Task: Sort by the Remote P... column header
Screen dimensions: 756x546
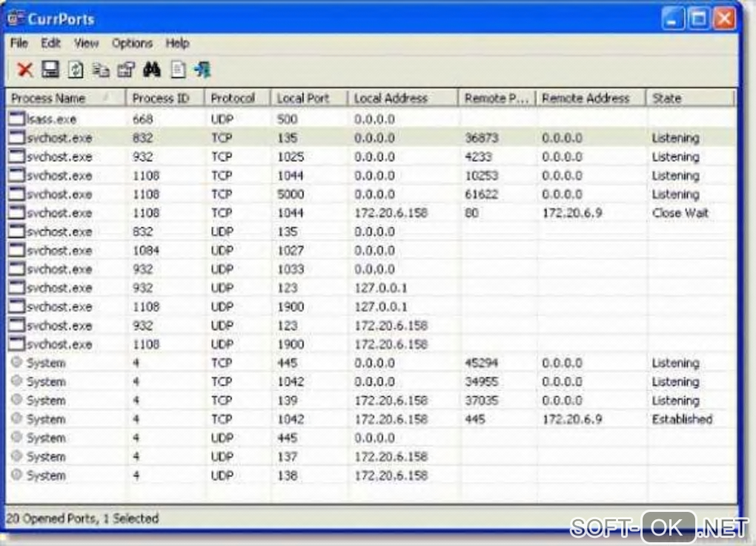Action: point(497,99)
